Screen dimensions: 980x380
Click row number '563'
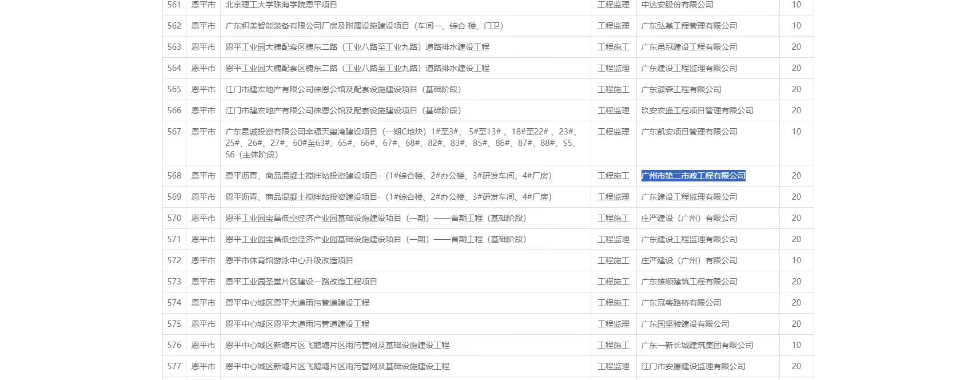[174, 47]
